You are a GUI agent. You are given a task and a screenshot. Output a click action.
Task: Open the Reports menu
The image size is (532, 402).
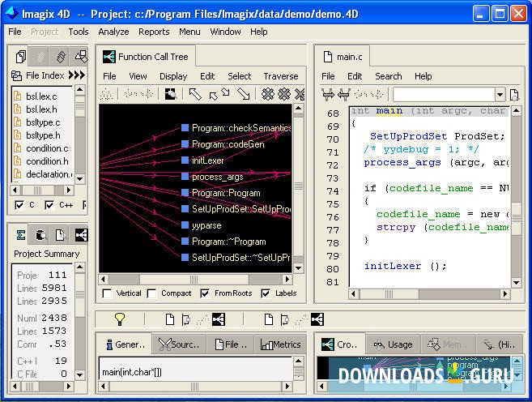(154, 32)
